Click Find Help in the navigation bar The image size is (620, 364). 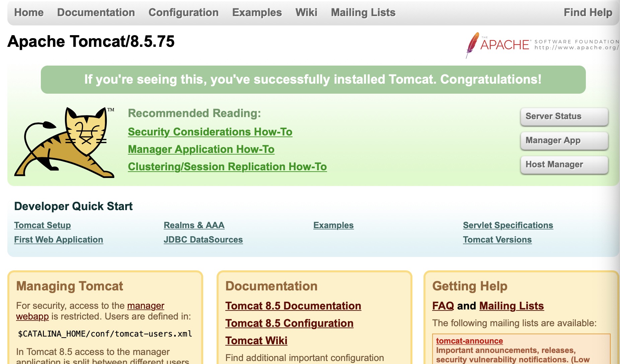point(588,12)
